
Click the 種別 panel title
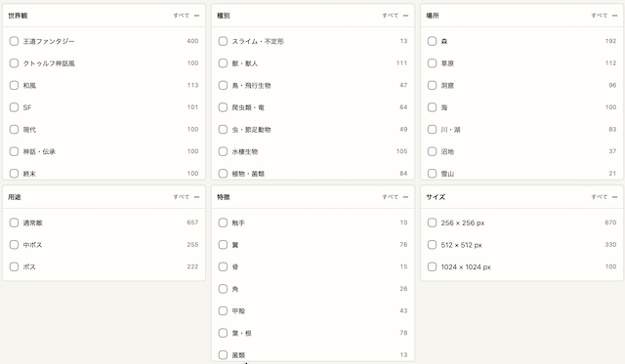(x=224, y=16)
